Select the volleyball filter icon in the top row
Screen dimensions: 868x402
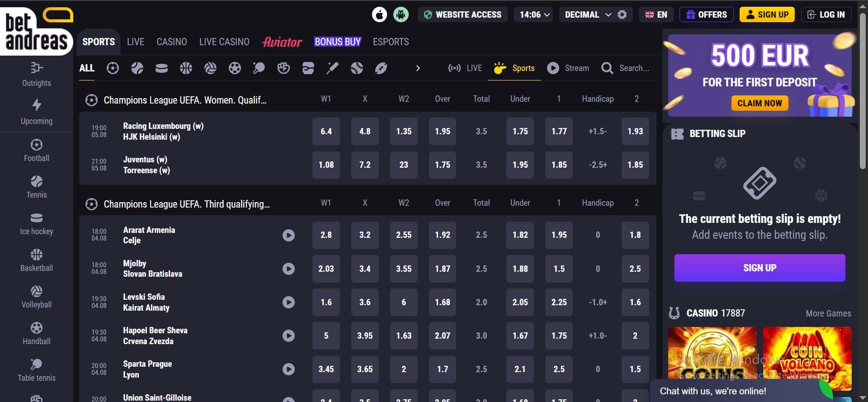[210, 68]
